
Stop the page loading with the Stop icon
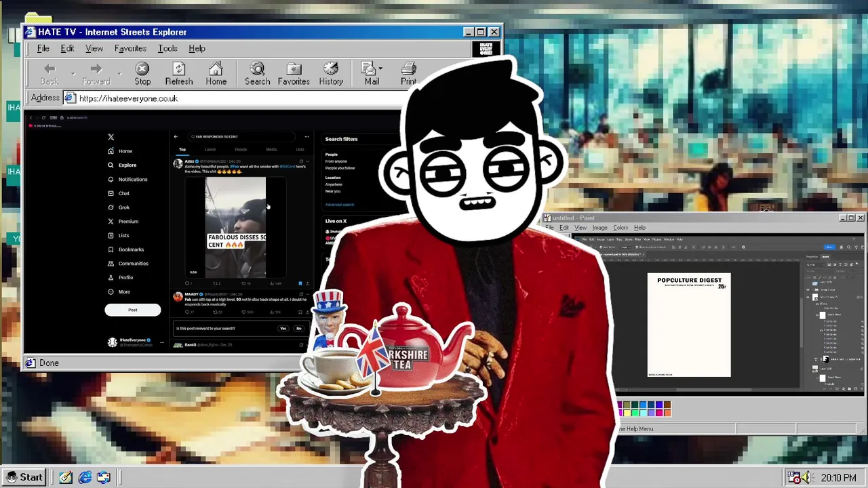(x=142, y=74)
